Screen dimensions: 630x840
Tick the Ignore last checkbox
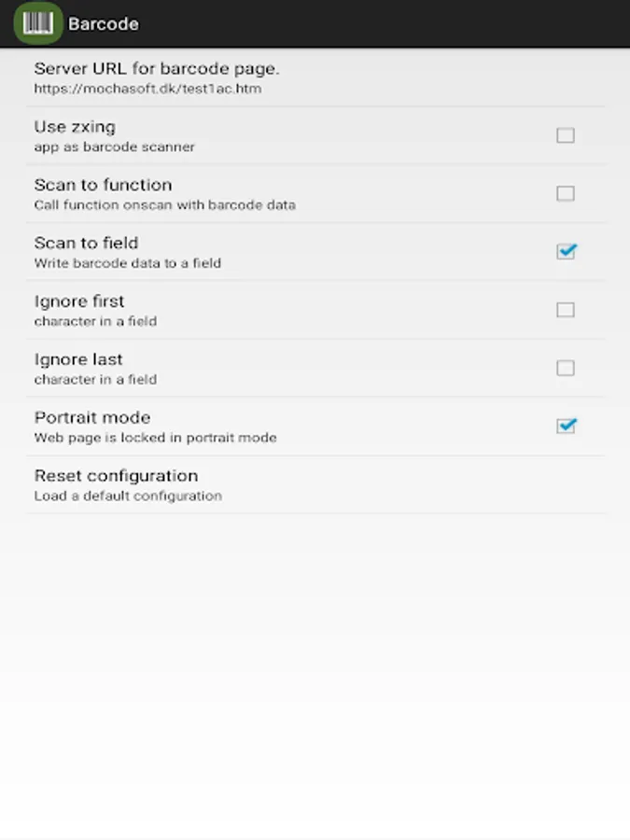click(x=566, y=368)
